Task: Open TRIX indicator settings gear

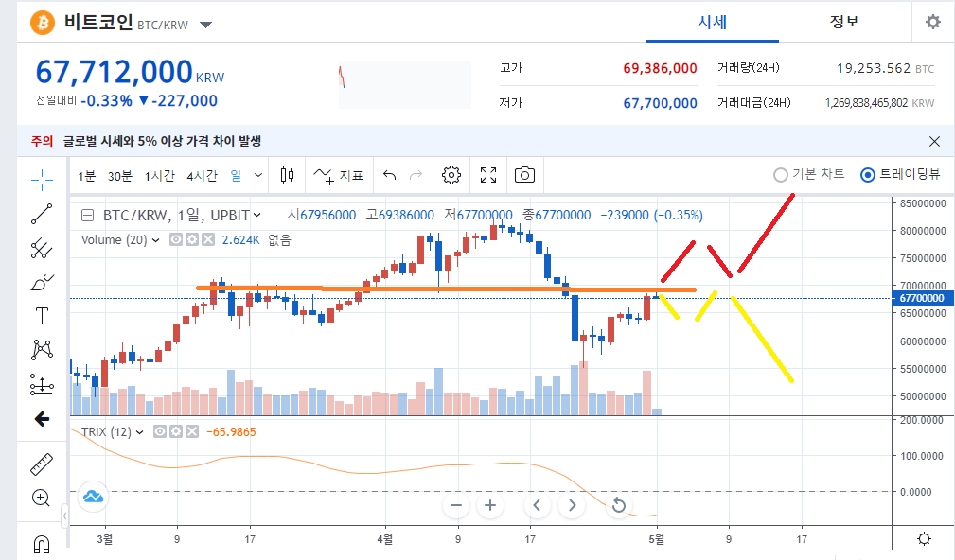Action: click(x=176, y=431)
